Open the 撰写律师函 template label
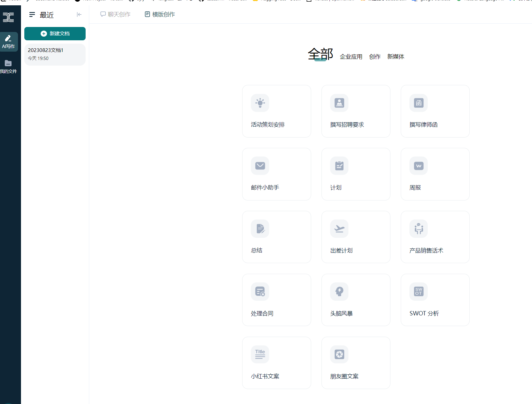 pyautogui.click(x=423, y=125)
